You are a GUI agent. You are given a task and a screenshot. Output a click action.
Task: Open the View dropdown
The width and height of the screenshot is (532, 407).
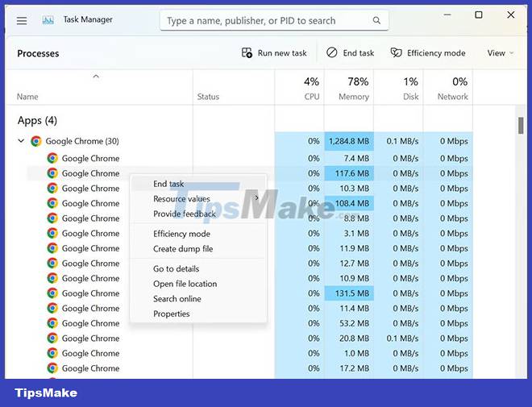(501, 53)
